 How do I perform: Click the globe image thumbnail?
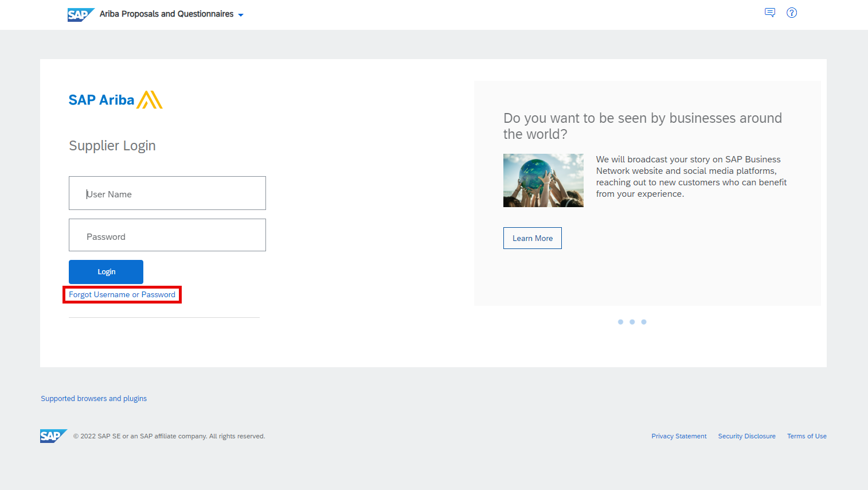(544, 180)
